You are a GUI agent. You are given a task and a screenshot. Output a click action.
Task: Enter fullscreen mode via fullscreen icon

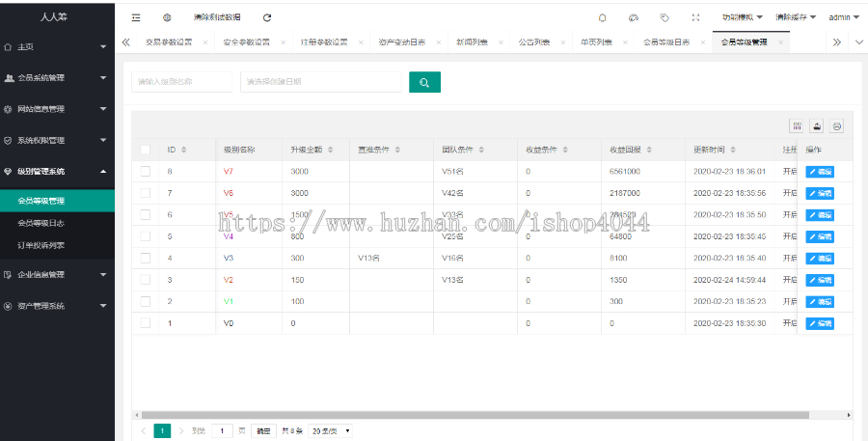(x=695, y=17)
